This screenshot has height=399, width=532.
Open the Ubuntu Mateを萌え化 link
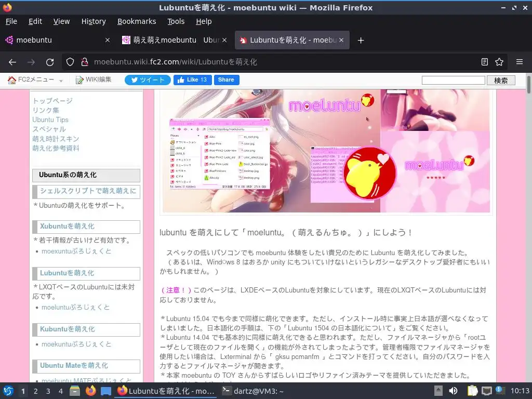pos(74,366)
